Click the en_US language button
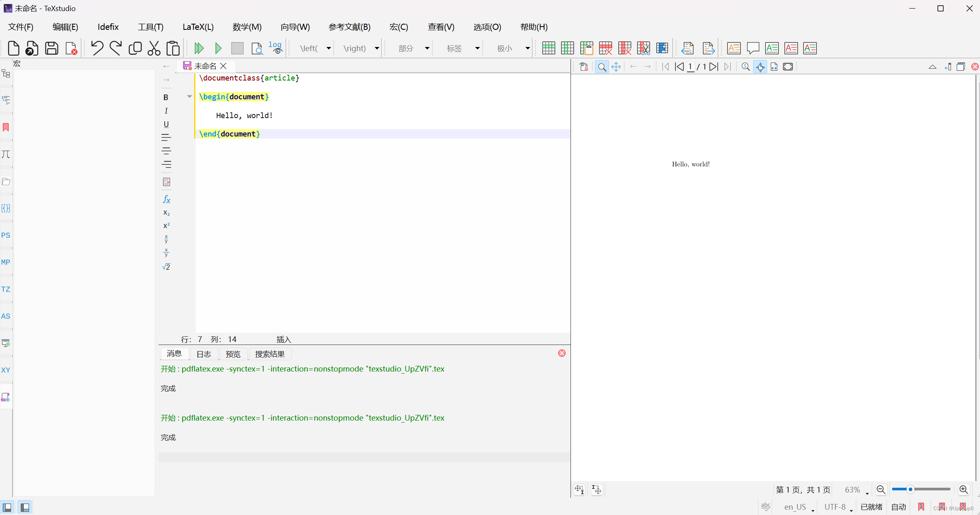The height and width of the screenshot is (515, 980). 795,507
